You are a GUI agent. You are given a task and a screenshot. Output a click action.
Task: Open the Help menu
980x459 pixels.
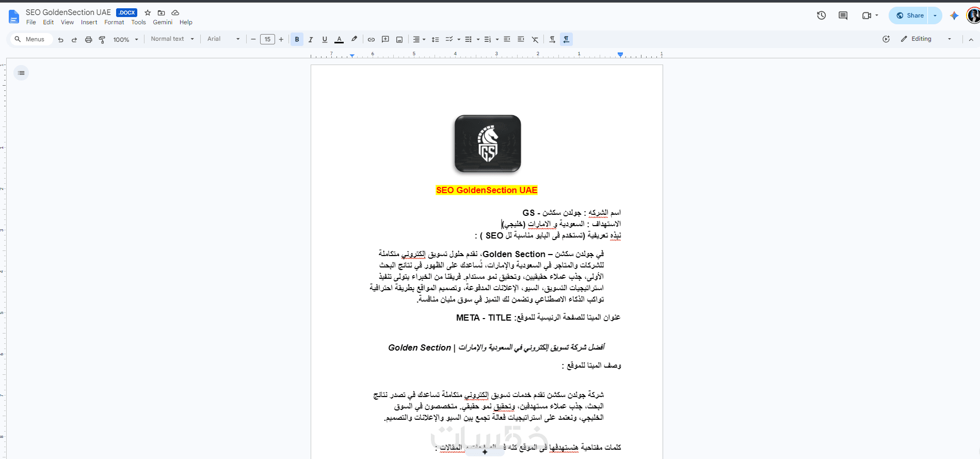point(186,22)
